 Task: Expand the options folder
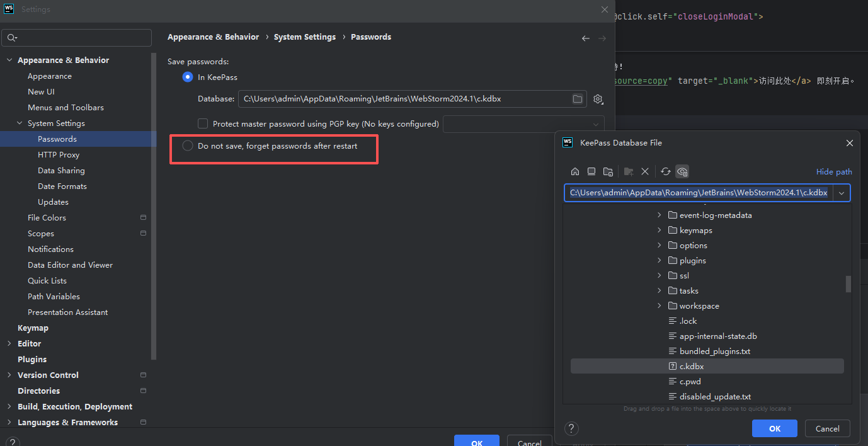(660, 245)
